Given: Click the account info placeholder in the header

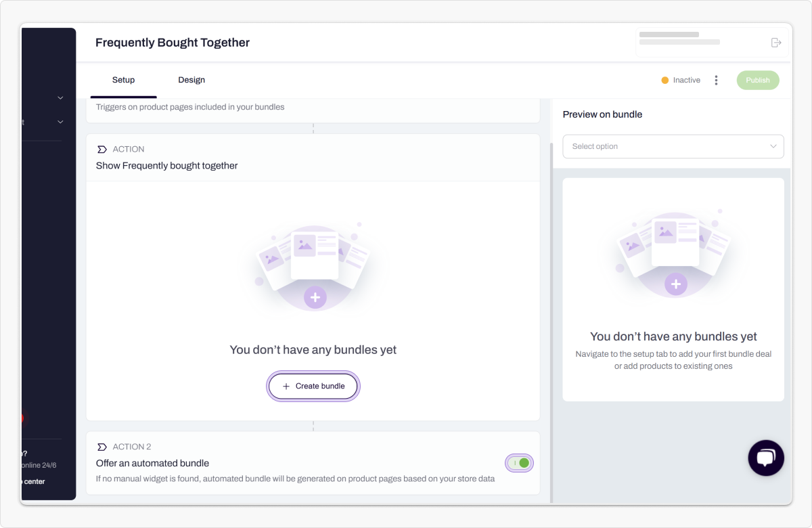Looking at the screenshot, I should (679, 39).
